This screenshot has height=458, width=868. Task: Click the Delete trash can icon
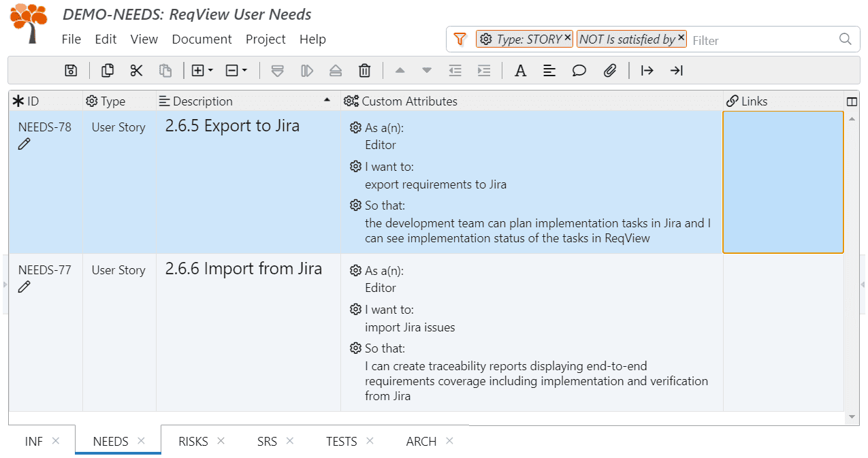coord(365,70)
